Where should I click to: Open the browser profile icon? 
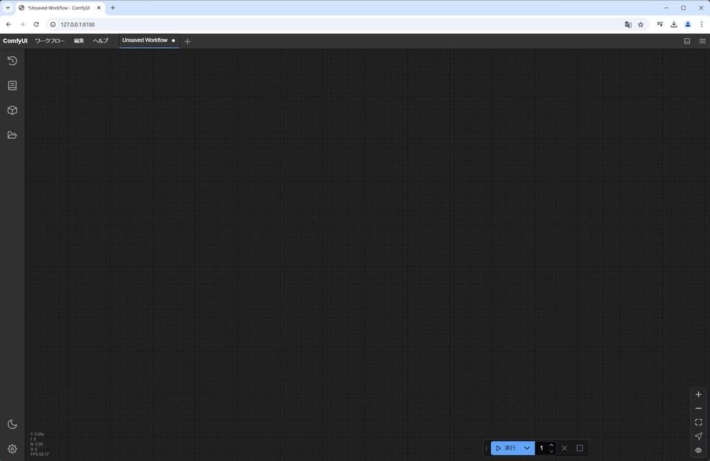[687, 24]
